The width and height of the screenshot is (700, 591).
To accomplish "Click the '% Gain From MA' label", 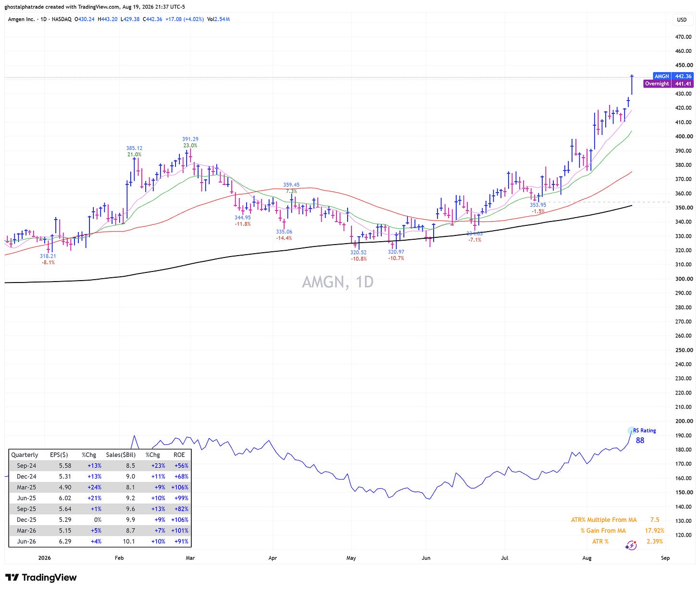I will pos(603,530).
